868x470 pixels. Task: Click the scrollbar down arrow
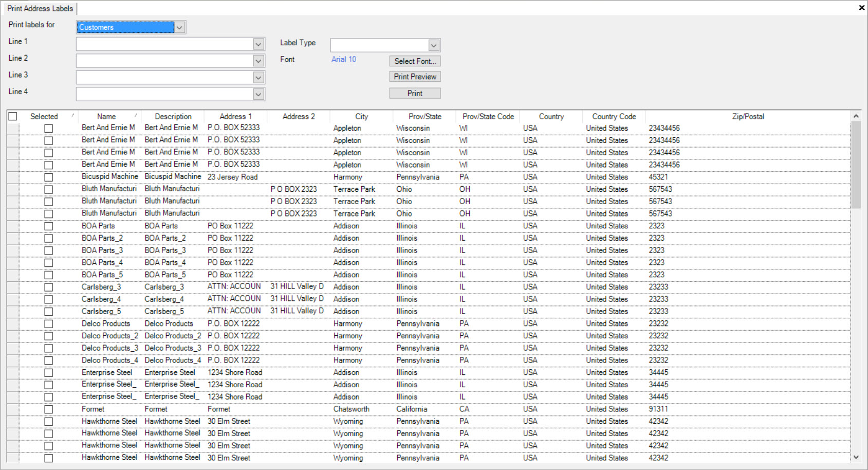[856, 457]
